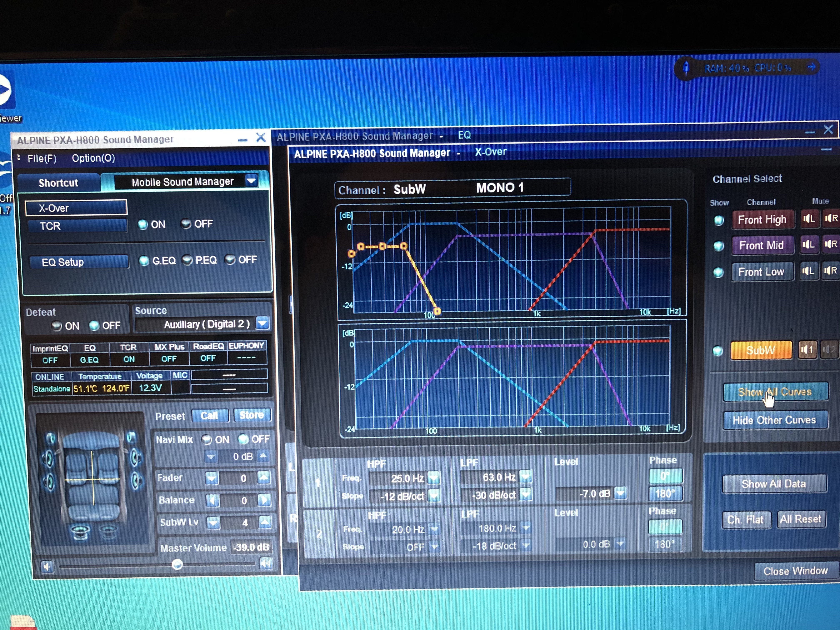
Task: Click Preset Store button
Action: pos(252,415)
